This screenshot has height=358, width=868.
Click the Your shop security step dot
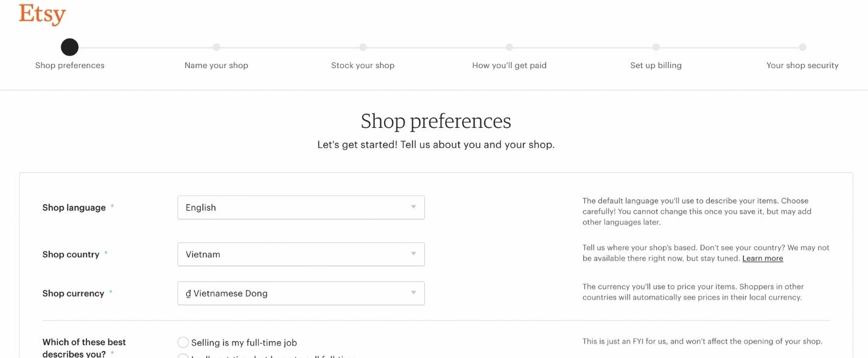tap(802, 47)
